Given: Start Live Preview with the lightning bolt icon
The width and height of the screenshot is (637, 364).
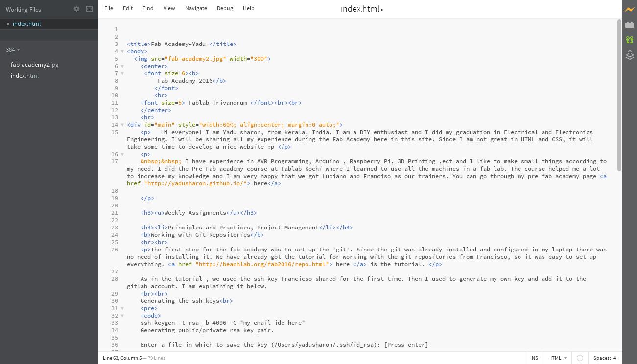Looking at the screenshot, I should coord(630,9).
